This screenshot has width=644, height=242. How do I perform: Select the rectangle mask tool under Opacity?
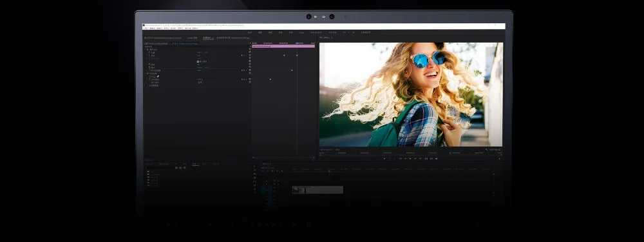(154, 76)
